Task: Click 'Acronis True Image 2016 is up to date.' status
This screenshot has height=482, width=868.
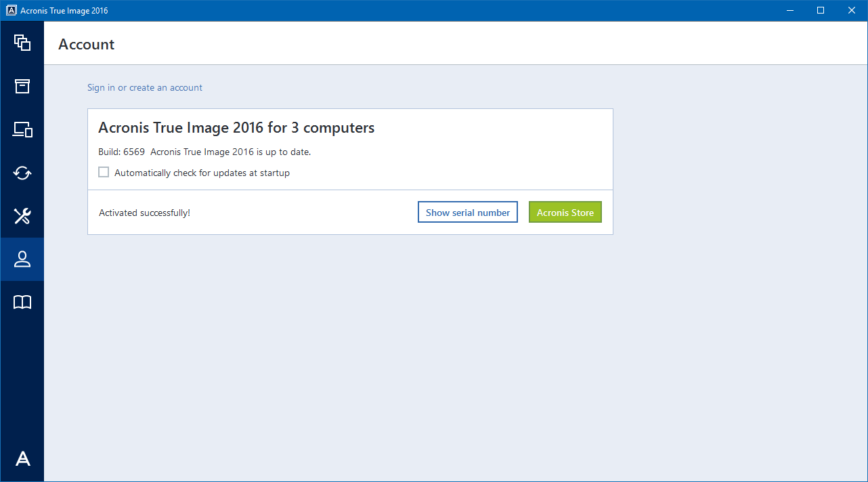Action: pyautogui.click(x=231, y=152)
